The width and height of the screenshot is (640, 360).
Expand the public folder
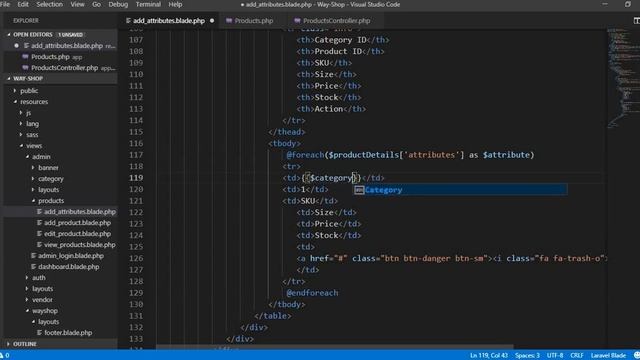29,91
